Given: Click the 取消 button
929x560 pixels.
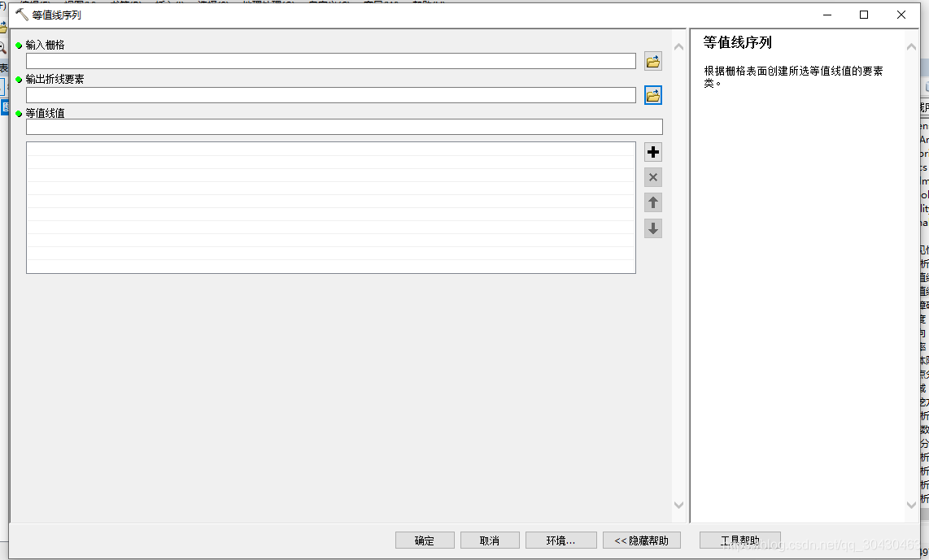Looking at the screenshot, I should click(x=489, y=540).
